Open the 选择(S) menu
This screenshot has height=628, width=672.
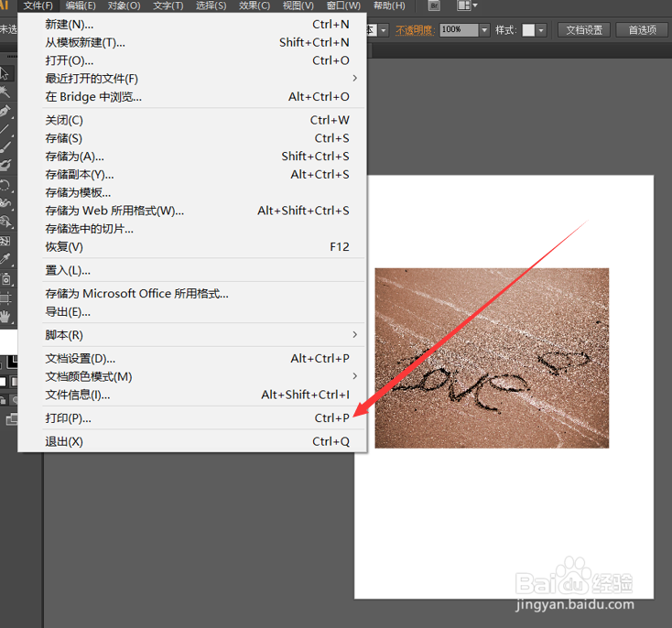[211, 5]
